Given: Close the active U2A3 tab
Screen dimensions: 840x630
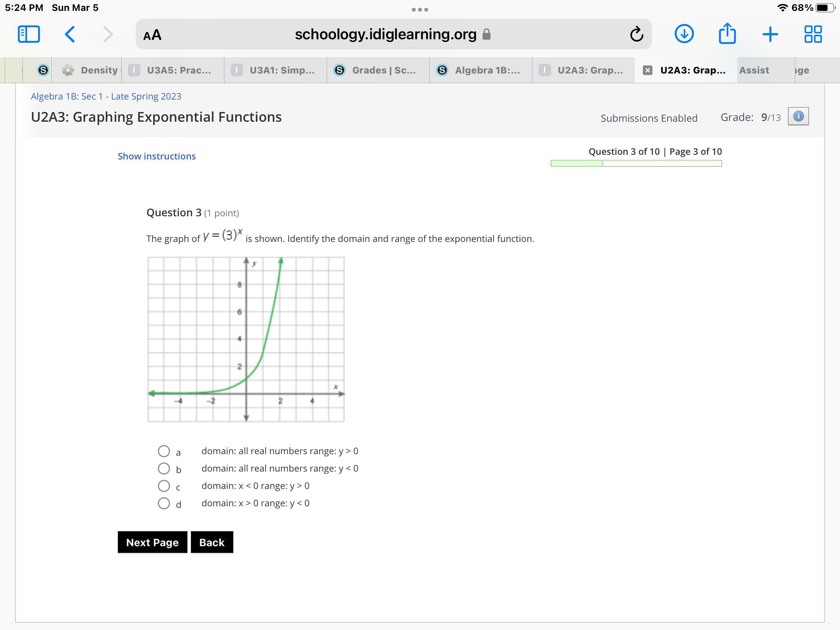Looking at the screenshot, I should 647,70.
